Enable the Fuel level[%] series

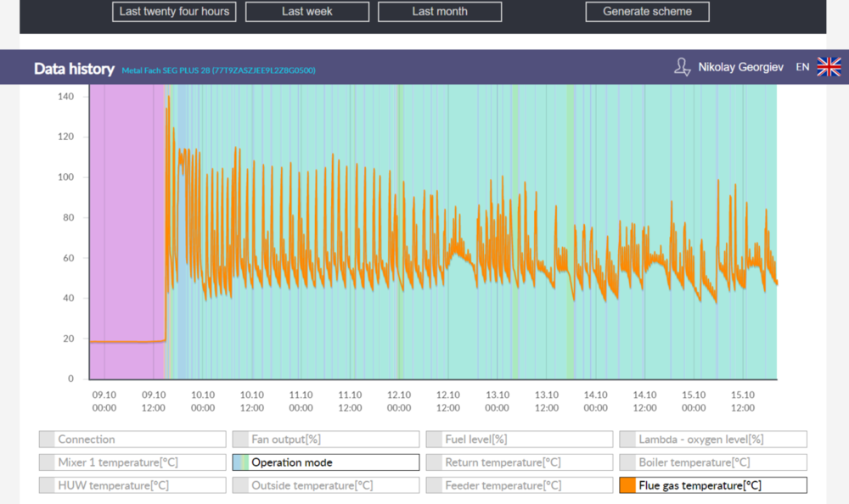(x=519, y=440)
